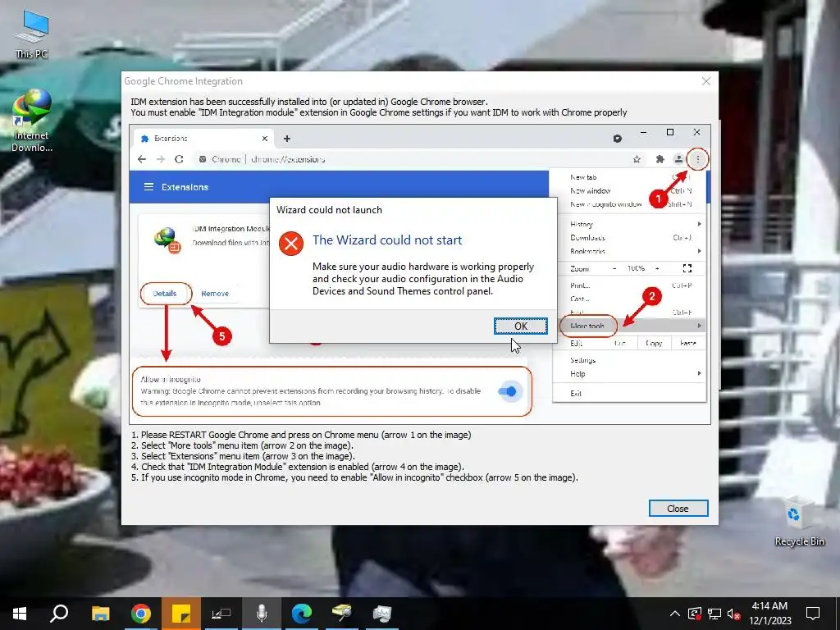Click the Extensions hamburger menu in illustration

[149, 187]
